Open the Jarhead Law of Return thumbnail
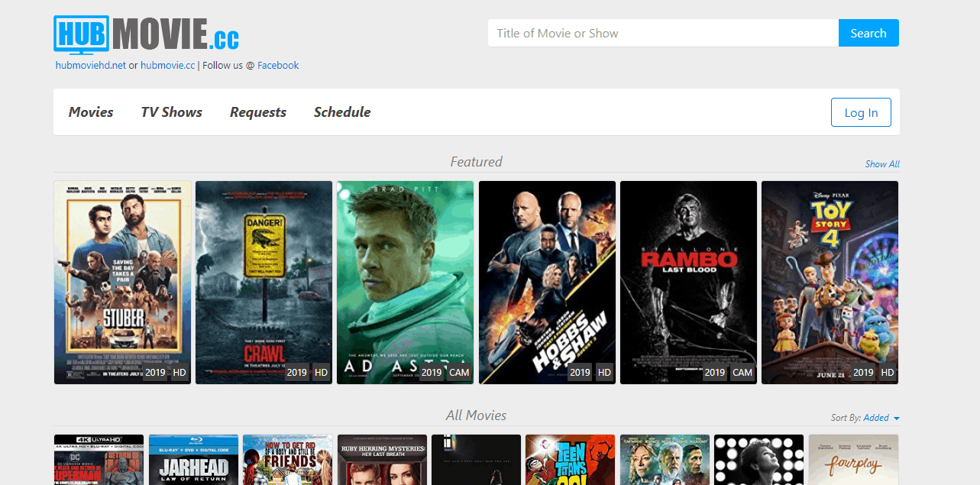 coord(193,460)
